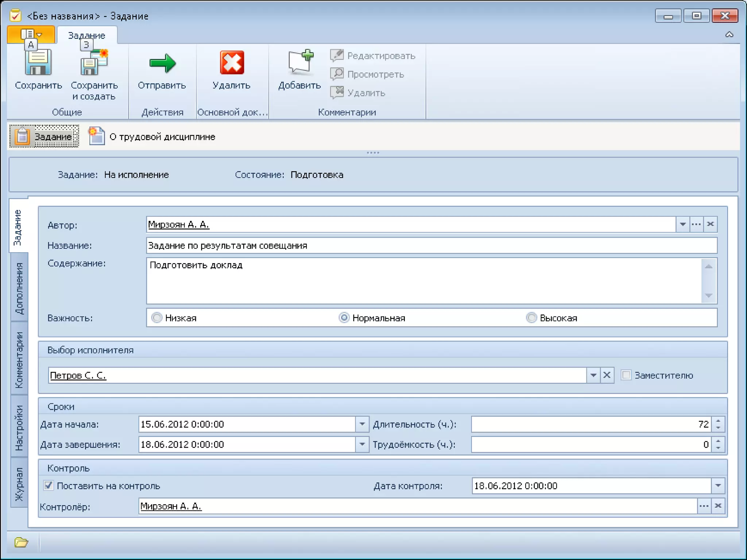The height and width of the screenshot is (560, 747).
Task: Enable the Заместителю checkbox
Action: (626, 375)
